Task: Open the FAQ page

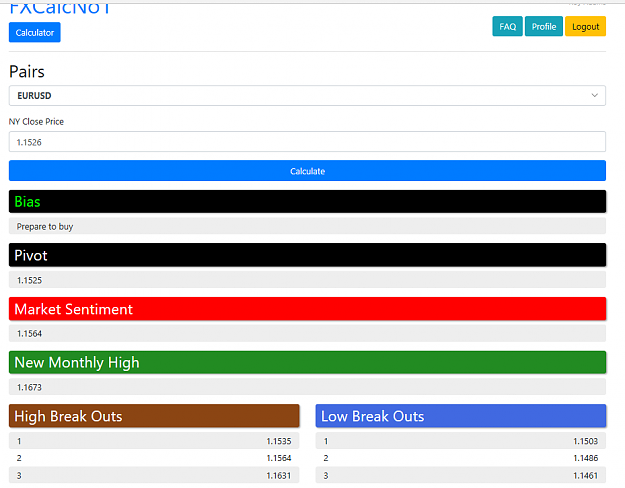Action: (507, 26)
